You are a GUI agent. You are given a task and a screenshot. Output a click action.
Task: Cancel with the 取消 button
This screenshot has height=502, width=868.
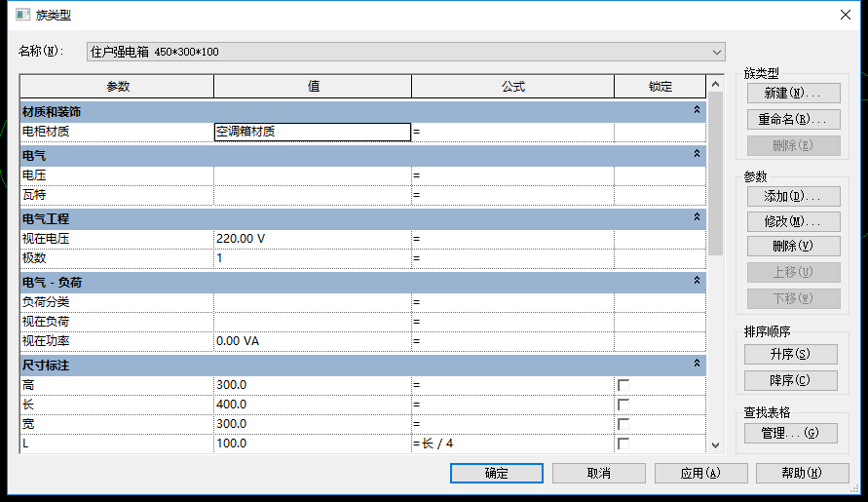(x=599, y=473)
